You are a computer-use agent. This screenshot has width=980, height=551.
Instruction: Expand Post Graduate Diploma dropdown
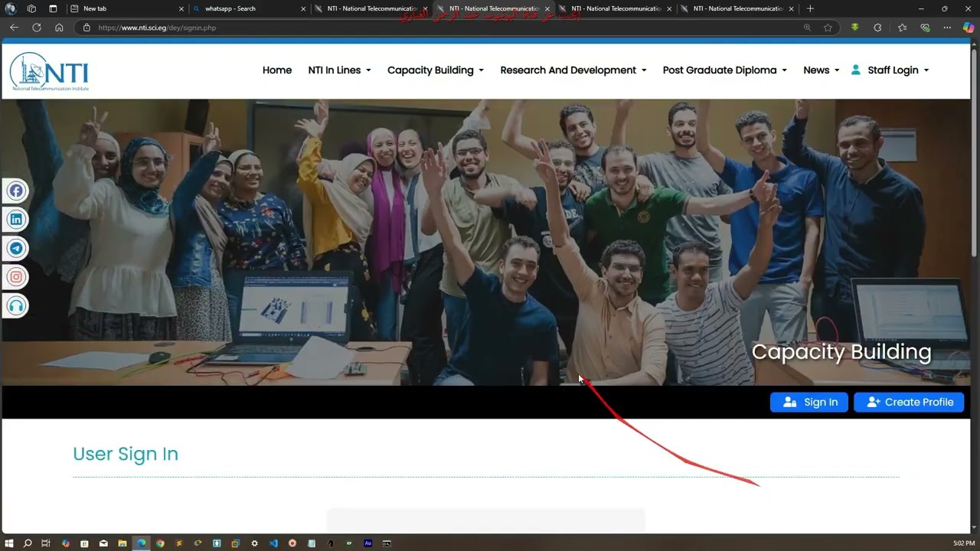click(724, 70)
